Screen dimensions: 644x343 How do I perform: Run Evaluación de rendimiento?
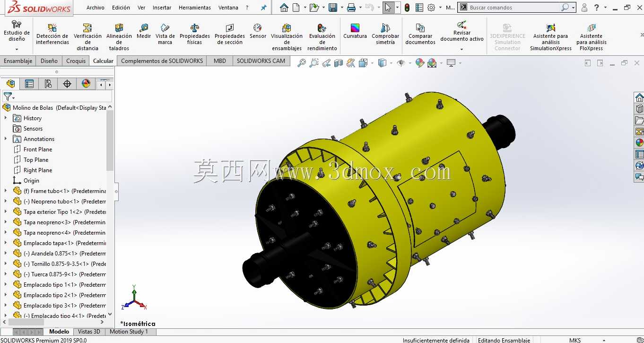(x=322, y=37)
